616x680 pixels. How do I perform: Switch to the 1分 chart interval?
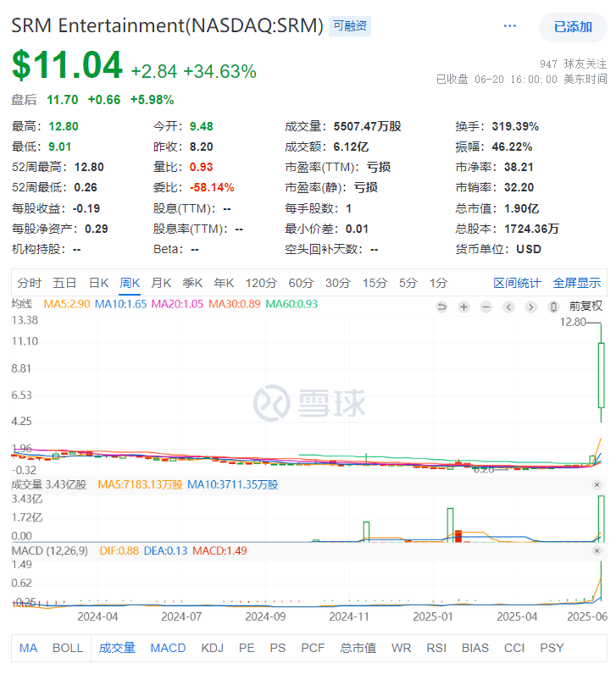[438, 283]
